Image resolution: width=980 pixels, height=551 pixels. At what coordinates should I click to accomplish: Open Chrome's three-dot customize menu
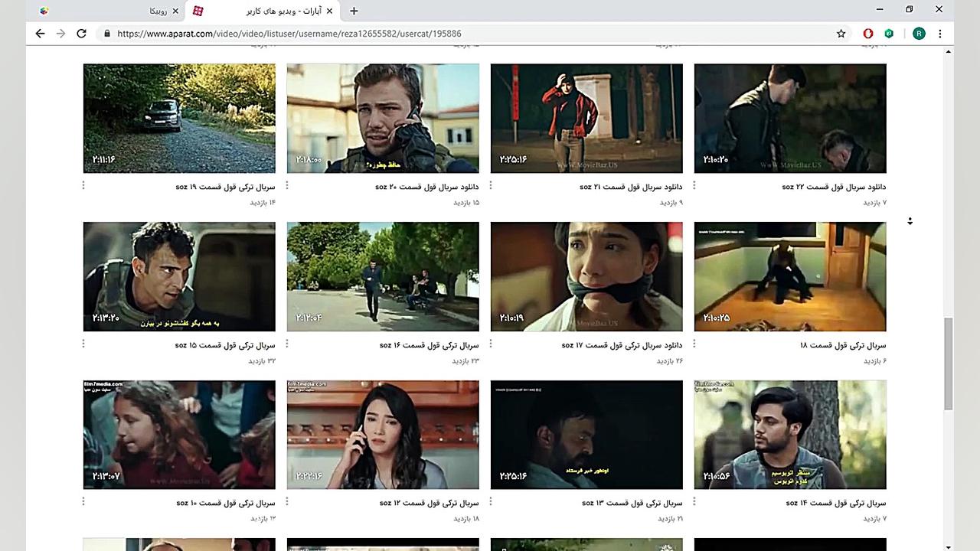[940, 34]
